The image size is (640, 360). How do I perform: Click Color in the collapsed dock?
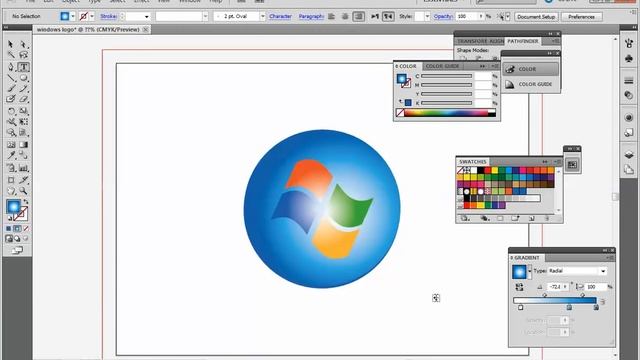(x=530, y=69)
